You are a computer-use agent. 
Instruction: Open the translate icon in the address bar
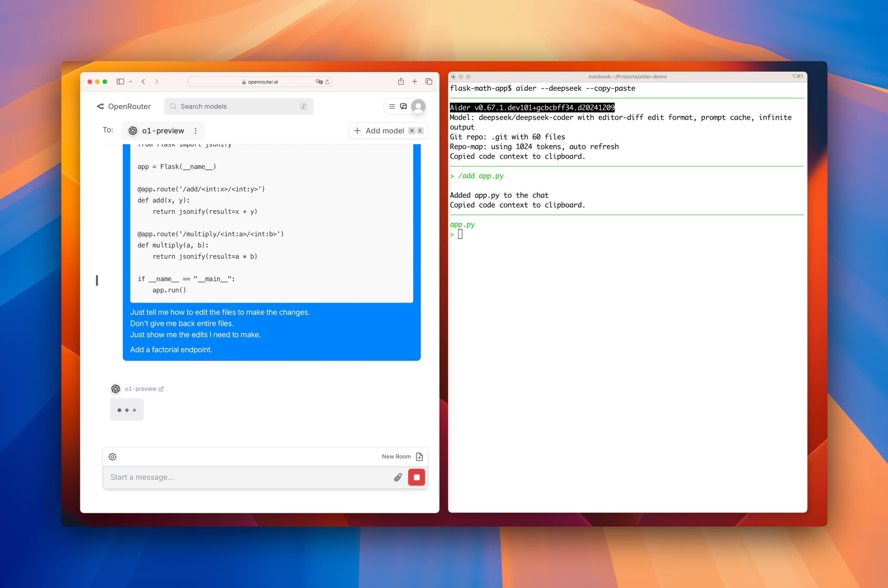pos(319,82)
